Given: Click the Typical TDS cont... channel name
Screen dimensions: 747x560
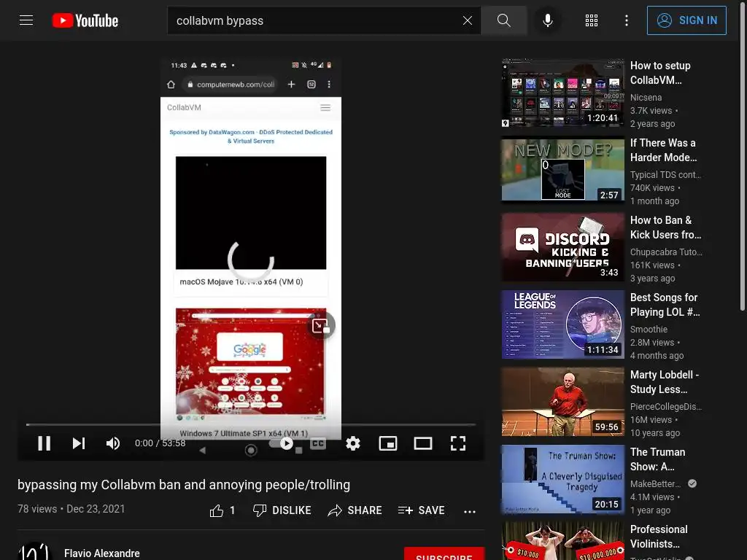Looking at the screenshot, I should point(665,174).
